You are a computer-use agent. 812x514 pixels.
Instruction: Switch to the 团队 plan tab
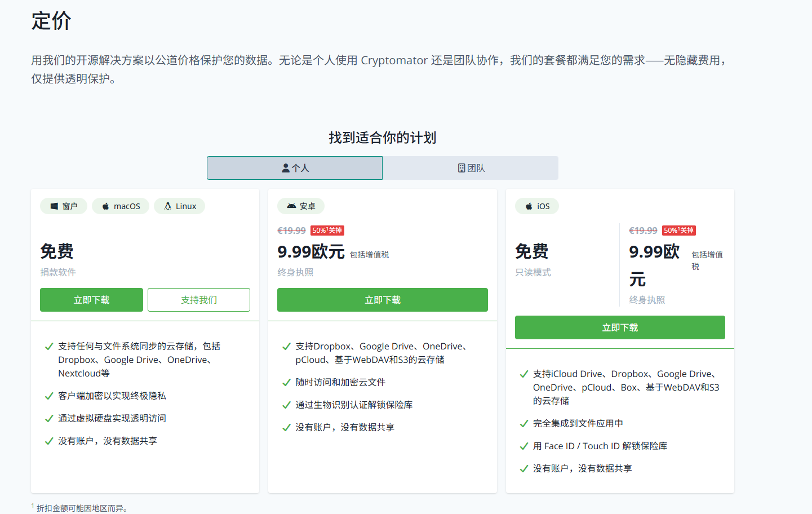pos(471,168)
